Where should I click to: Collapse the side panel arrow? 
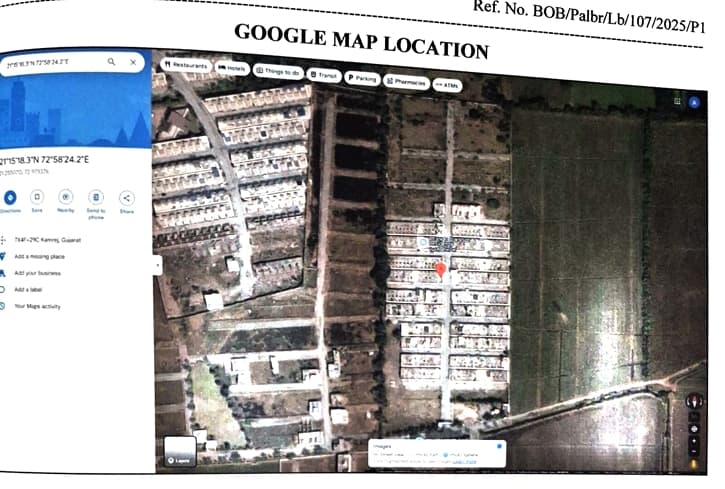tap(158, 265)
